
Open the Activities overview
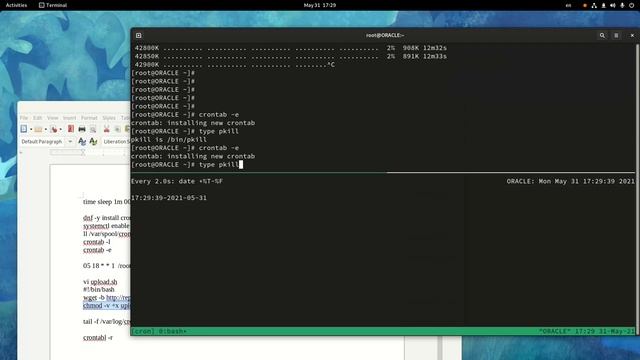16,5
